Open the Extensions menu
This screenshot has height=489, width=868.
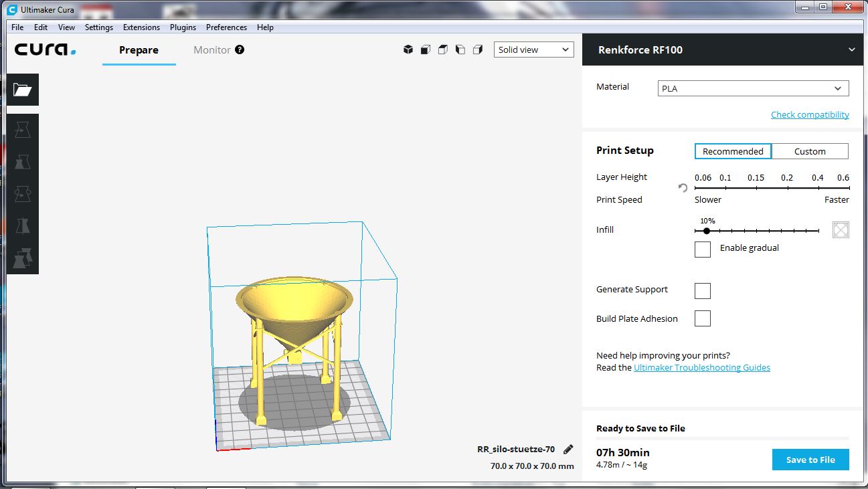click(141, 27)
